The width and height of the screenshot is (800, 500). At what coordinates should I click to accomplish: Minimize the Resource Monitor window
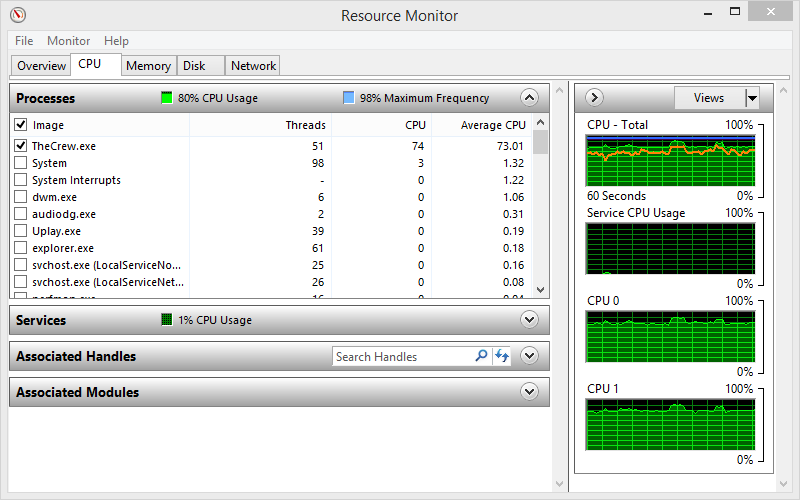[x=708, y=13]
